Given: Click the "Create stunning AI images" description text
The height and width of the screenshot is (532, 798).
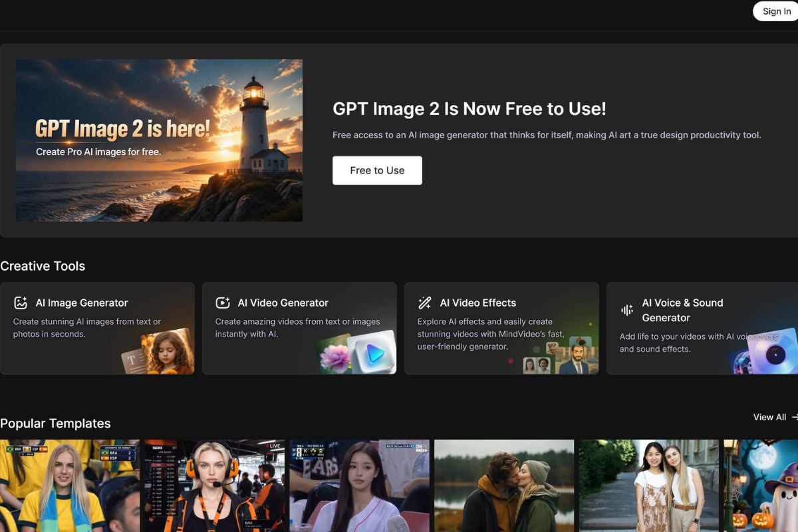Looking at the screenshot, I should click(x=87, y=328).
